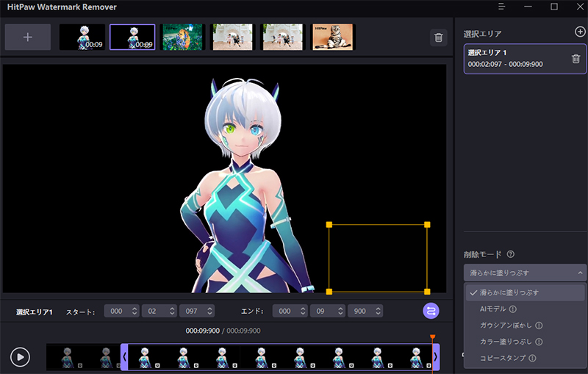
Task: Collapse the 滑らかに塗りつぶす dropdown box
Action: click(525, 273)
